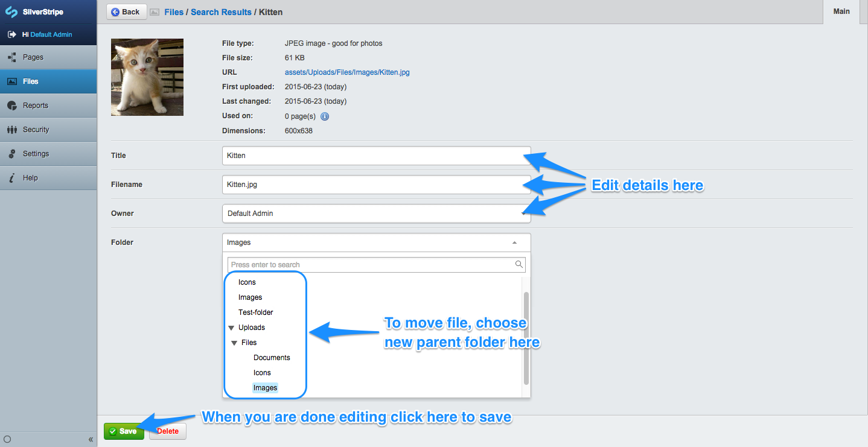Open Pages via its sitemap icon

pyautogui.click(x=11, y=57)
